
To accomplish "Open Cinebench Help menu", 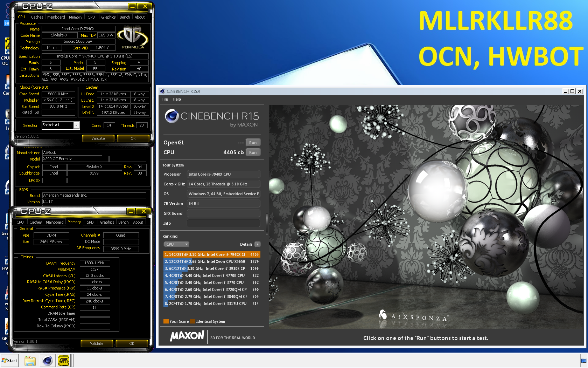I will (x=177, y=99).
